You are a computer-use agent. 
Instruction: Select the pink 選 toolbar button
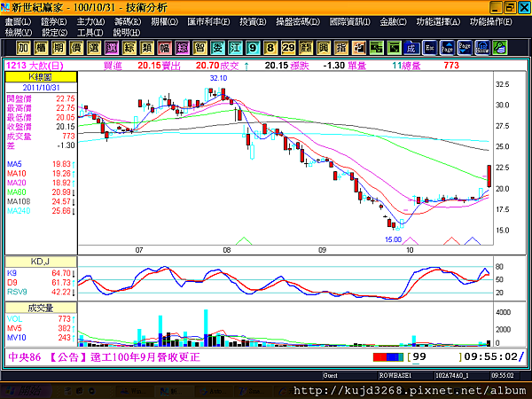tap(112, 48)
